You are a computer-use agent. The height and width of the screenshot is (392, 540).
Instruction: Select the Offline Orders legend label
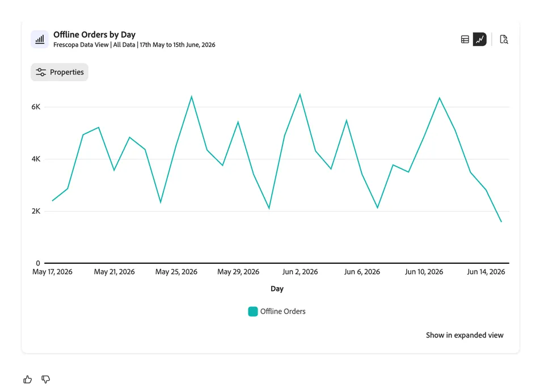(x=282, y=311)
